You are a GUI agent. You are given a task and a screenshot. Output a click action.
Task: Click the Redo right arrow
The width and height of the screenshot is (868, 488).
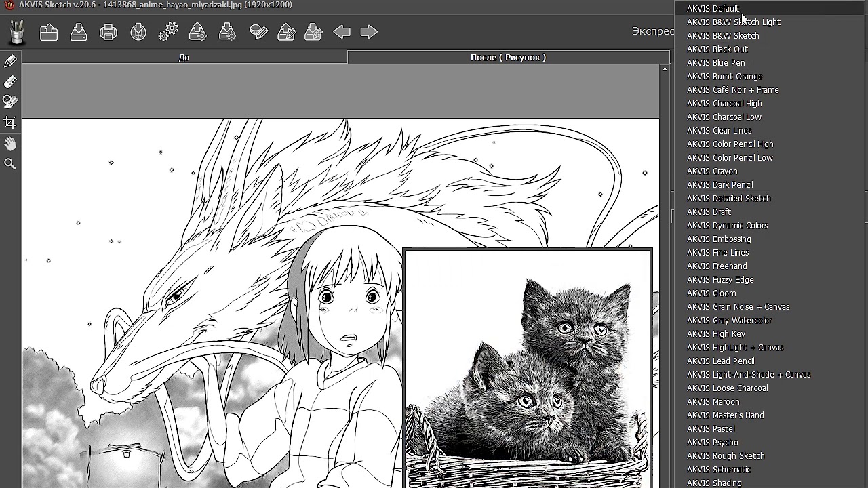(x=369, y=32)
